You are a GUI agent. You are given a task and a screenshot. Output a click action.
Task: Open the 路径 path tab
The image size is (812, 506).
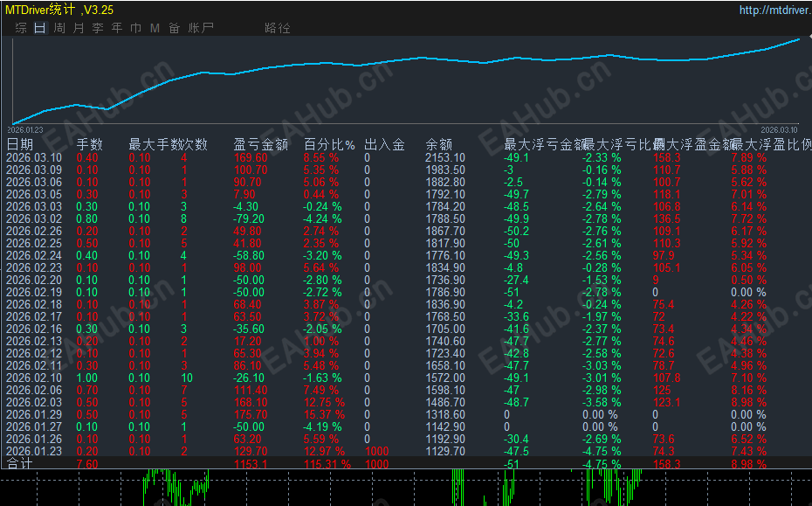[278, 28]
